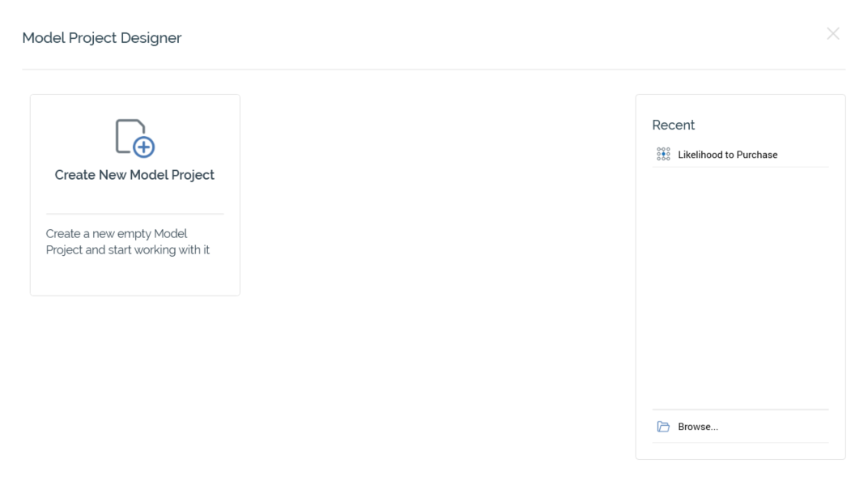Click the blue plus circle badge

pos(144,146)
